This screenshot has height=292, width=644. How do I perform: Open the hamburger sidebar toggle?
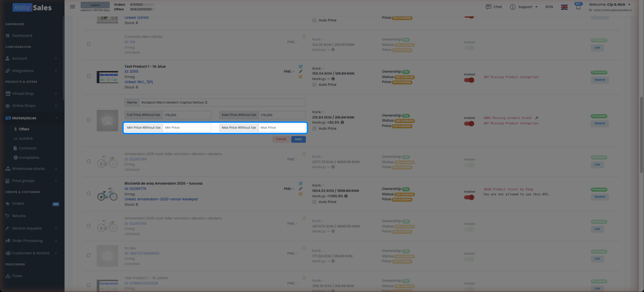tap(73, 7)
